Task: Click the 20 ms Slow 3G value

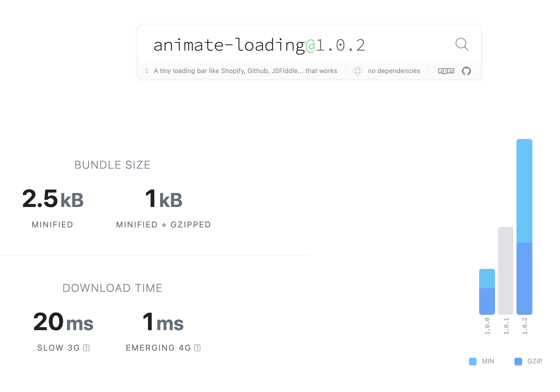Action: [63, 322]
